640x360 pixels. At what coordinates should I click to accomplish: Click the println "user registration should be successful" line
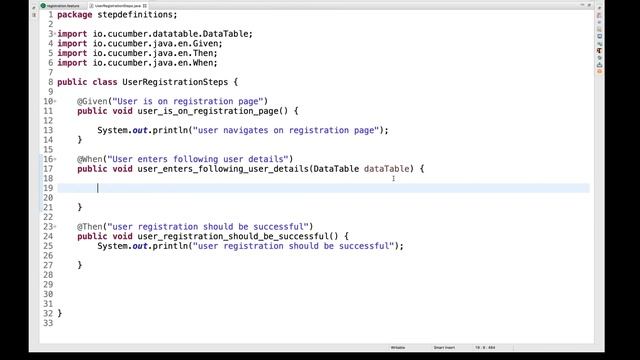pos(250,246)
